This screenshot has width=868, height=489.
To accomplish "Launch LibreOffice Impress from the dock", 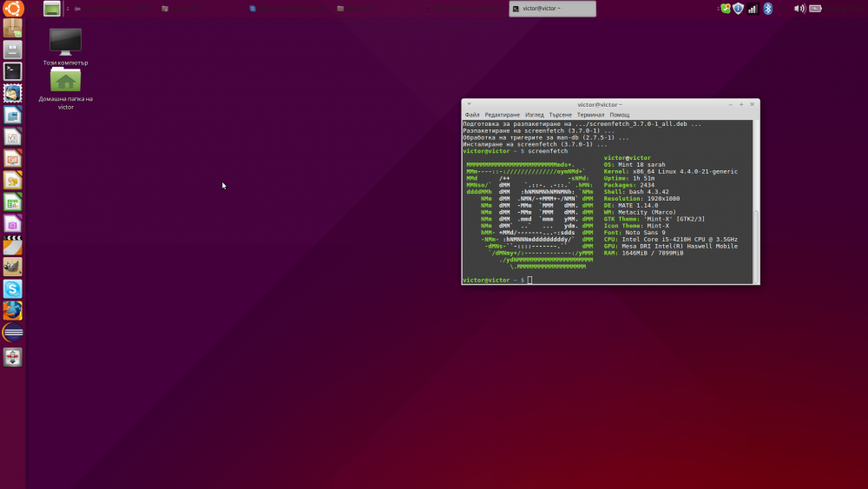I will click(x=13, y=158).
